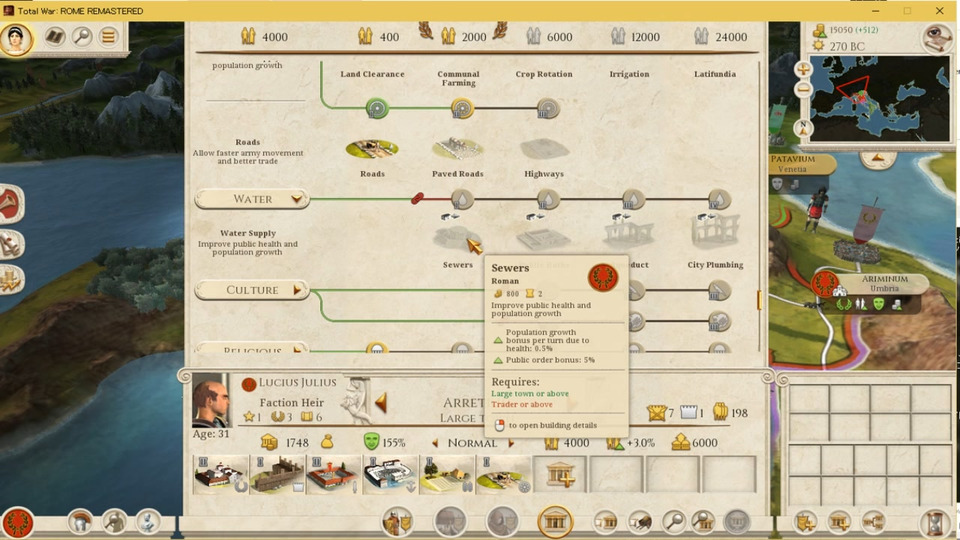Open the construction queue button
The height and width of the screenshot is (540, 960).
tap(606, 522)
